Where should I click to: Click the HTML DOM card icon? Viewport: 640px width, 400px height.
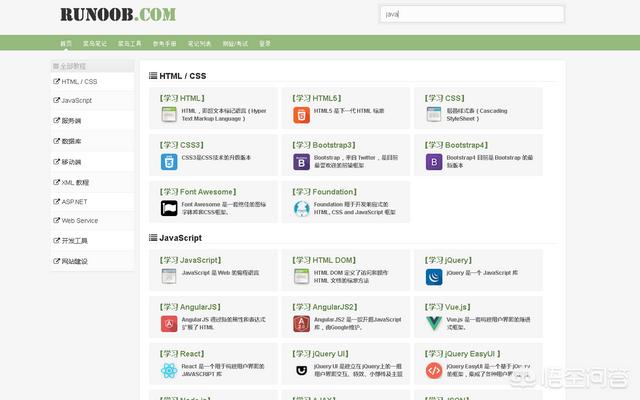pos(301,277)
